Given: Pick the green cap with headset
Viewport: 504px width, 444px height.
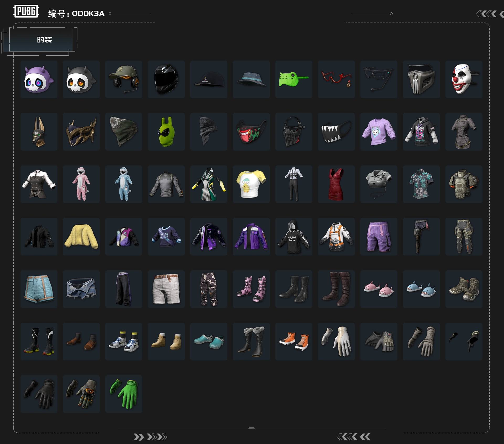Looking at the screenshot, I should (x=124, y=79).
